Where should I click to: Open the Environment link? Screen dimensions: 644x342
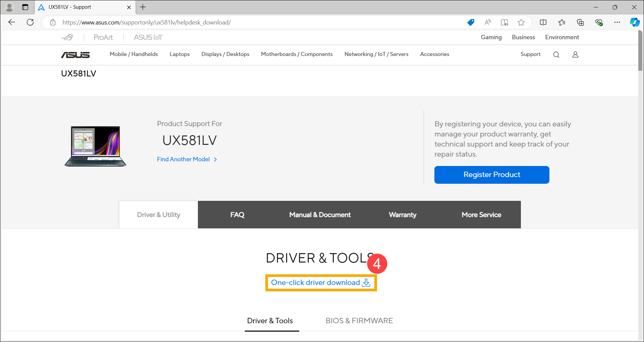pyautogui.click(x=562, y=37)
